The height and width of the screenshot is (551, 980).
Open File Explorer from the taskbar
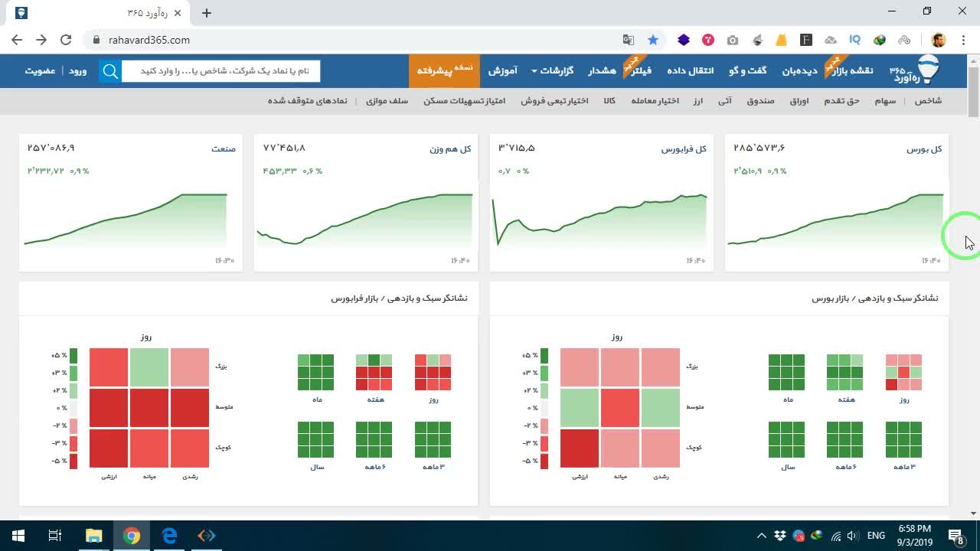click(x=93, y=536)
